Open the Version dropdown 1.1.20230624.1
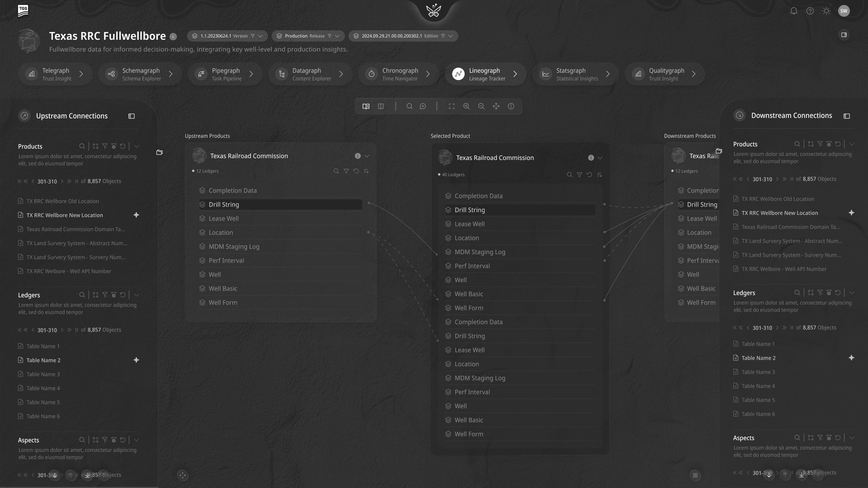 coord(227,36)
